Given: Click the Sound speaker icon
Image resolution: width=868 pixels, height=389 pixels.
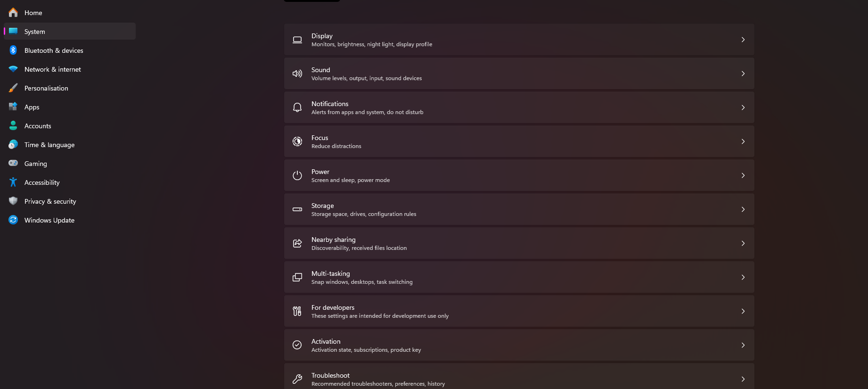Looking at the screenshot, I should pyautogui.click(x=297, y=74).
